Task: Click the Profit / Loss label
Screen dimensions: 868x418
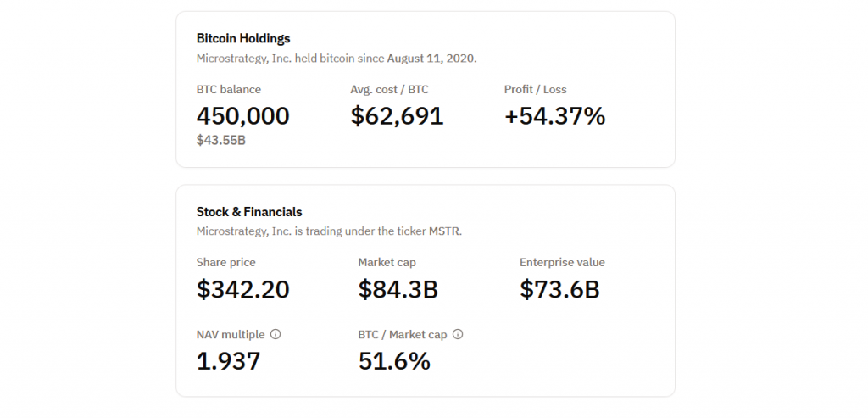Action: pyautogui.click(x=535, y=89)
